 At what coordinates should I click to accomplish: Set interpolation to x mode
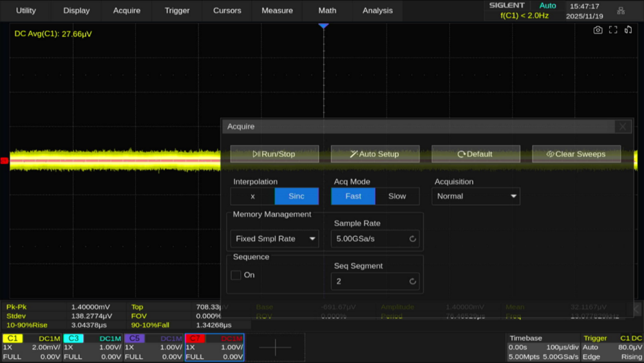(x=252, y=196)
